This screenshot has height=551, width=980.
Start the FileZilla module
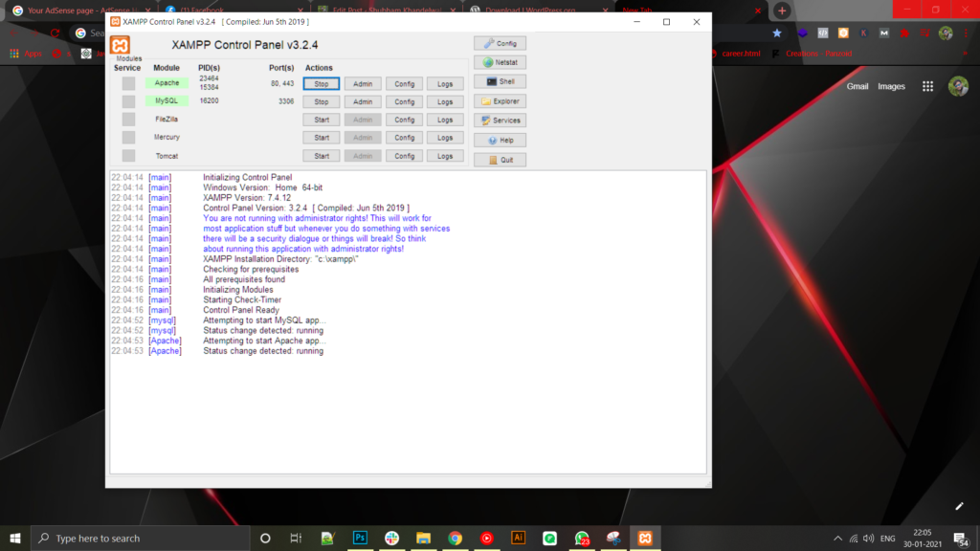(322, 120)
